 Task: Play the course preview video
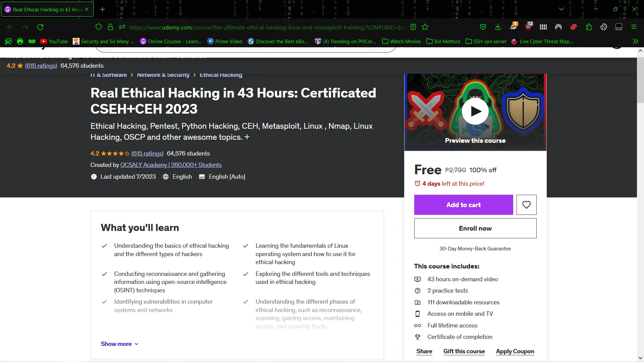(x=475, y=111)
